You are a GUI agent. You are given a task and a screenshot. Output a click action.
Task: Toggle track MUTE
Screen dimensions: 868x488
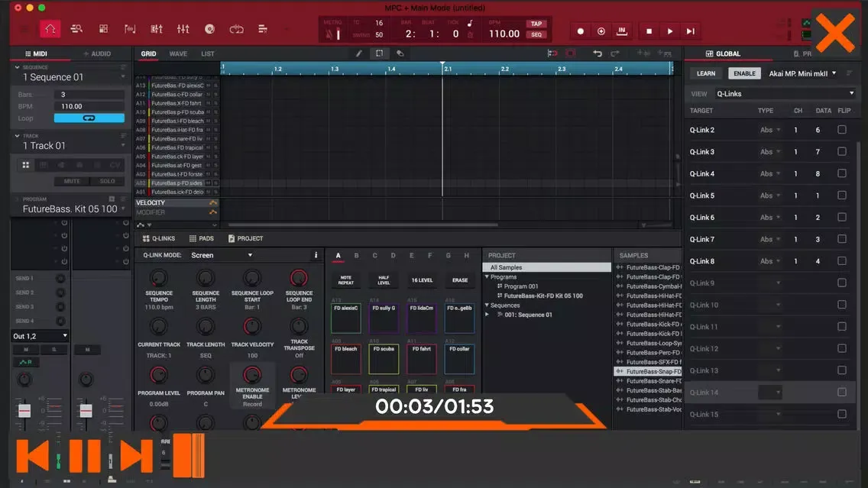72,182
